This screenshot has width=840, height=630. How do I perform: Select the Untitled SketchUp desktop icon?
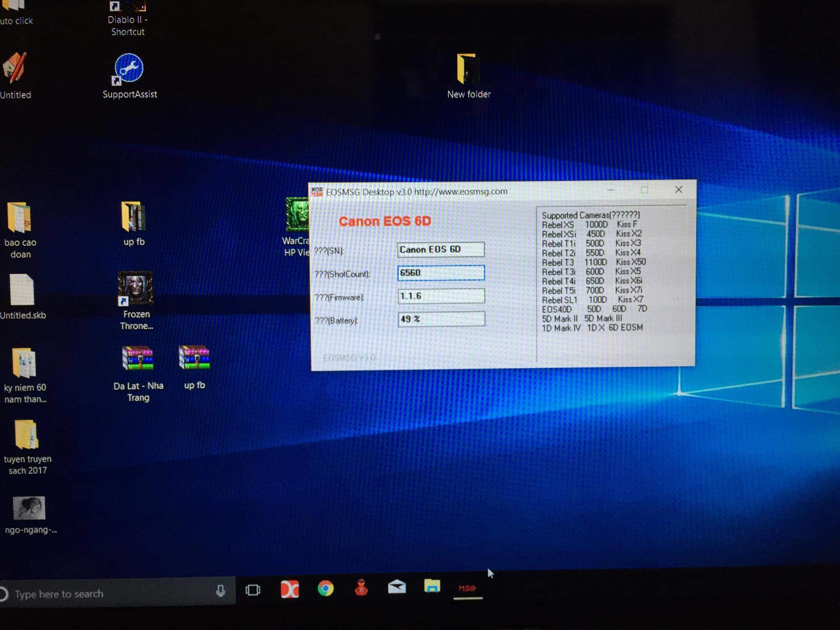coord(15,68)
